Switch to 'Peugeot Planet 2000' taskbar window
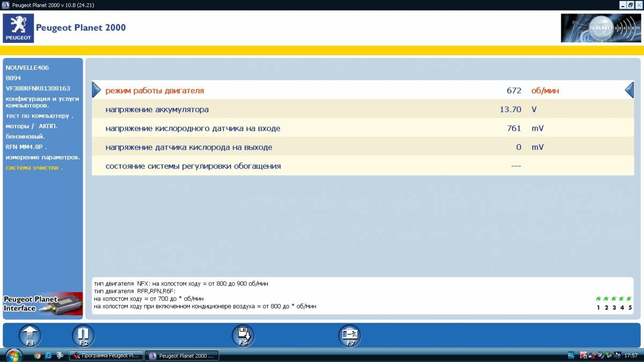The height and width of the screenshot is (362, 644). [x=182, y=355]
